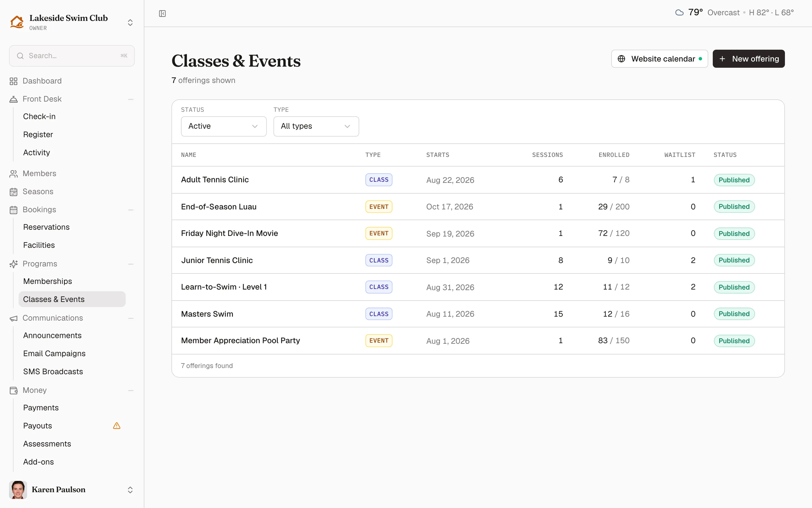Click the cloud weather icon
Viewport: 812px width, 508px height.
pos(679,13)
